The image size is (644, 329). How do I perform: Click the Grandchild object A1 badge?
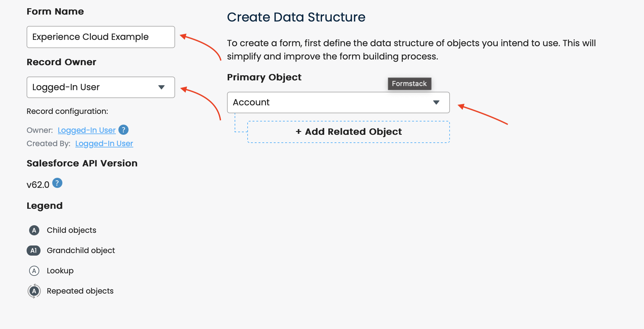point(34,251)
